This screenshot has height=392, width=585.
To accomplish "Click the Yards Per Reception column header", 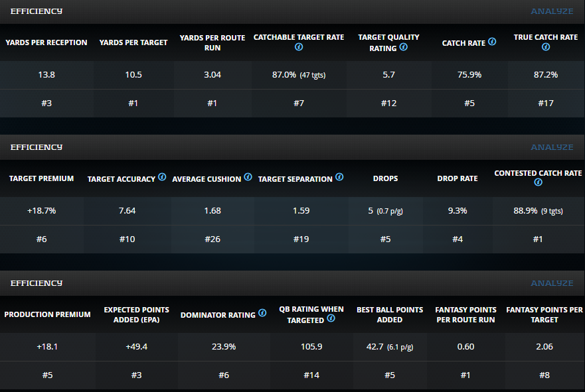I will point(46,42).
